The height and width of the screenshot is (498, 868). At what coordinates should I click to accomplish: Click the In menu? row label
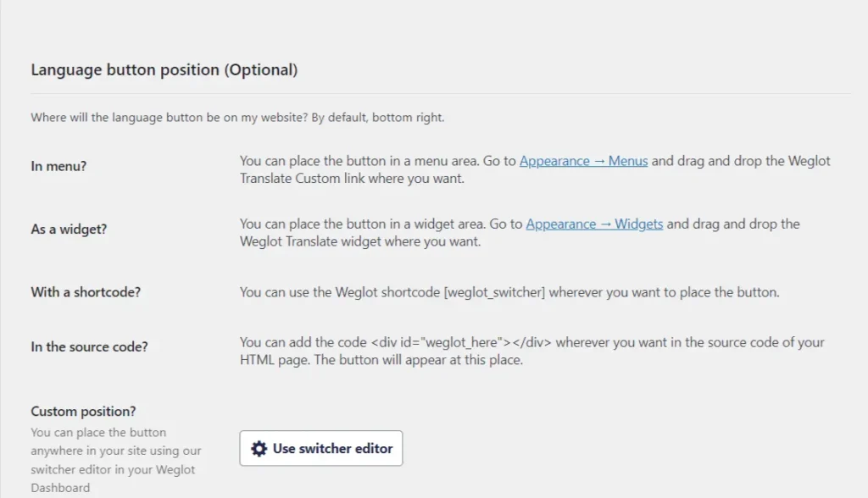tap(57, 166)
